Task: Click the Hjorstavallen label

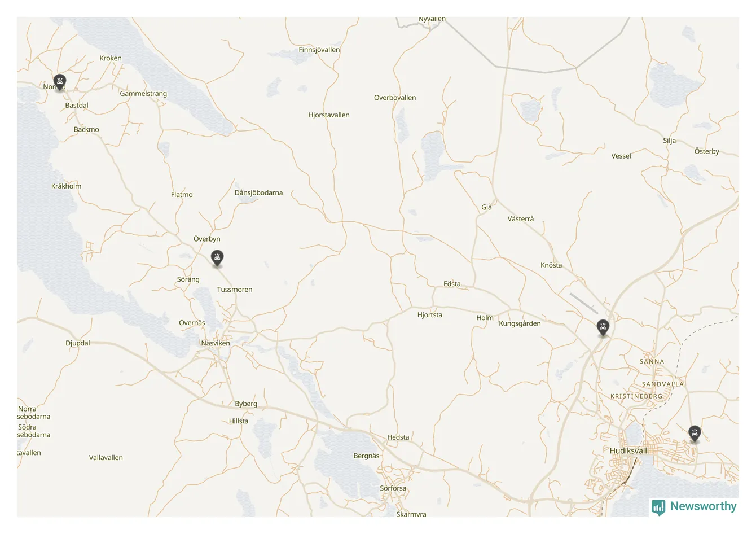Action: [329, 115]
